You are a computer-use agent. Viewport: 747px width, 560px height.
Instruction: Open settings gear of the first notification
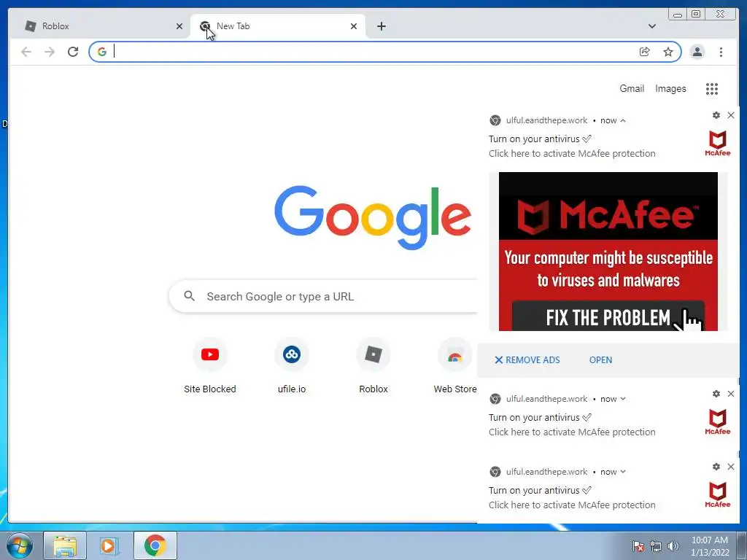[x=716, y=115]
